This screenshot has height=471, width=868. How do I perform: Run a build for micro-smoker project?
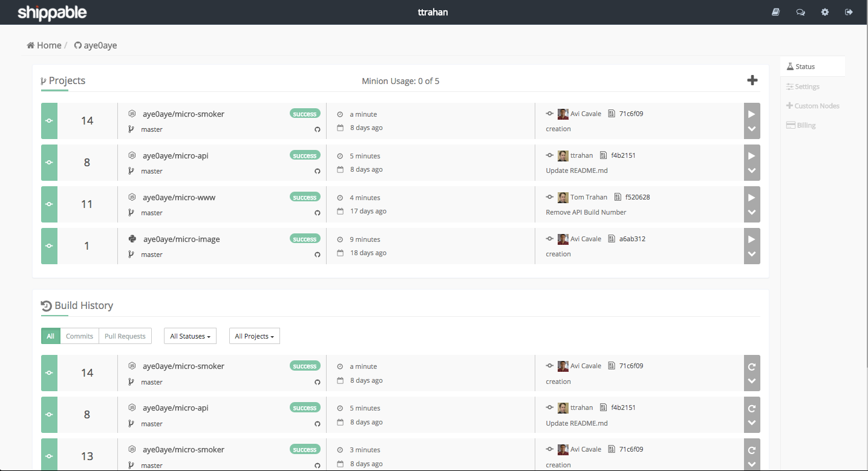752,114
